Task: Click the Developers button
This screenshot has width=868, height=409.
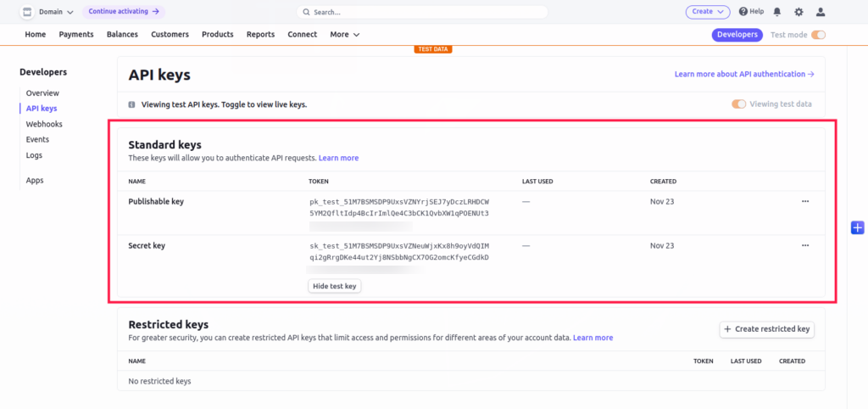Action: 737,34
